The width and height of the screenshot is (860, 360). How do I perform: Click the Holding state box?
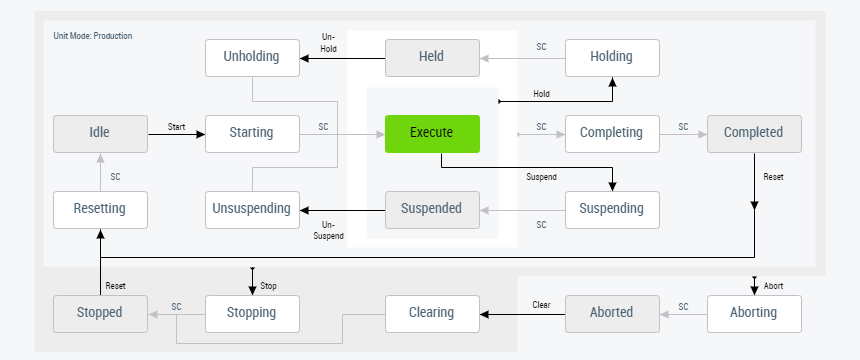(612, 58)
